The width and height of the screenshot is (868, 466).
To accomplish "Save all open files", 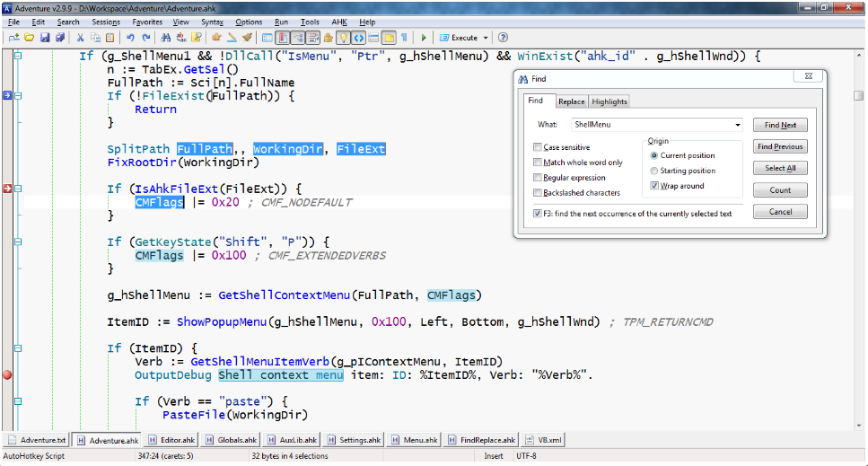I will pos(60,38).
